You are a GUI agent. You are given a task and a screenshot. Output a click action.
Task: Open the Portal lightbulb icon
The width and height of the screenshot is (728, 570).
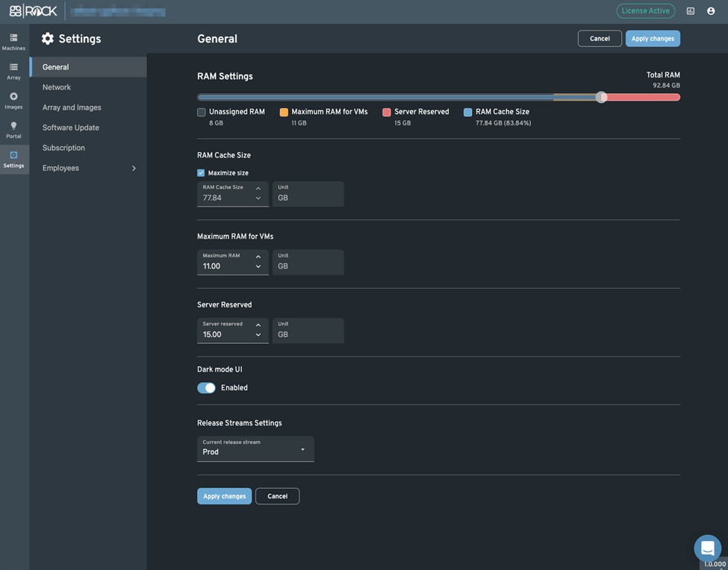pyautogui.click(x=13, y=130)
